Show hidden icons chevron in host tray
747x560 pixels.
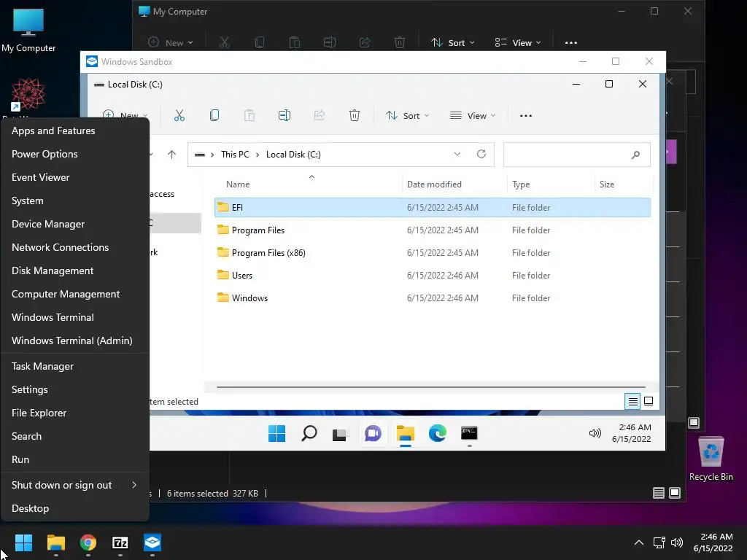(639, 542)
